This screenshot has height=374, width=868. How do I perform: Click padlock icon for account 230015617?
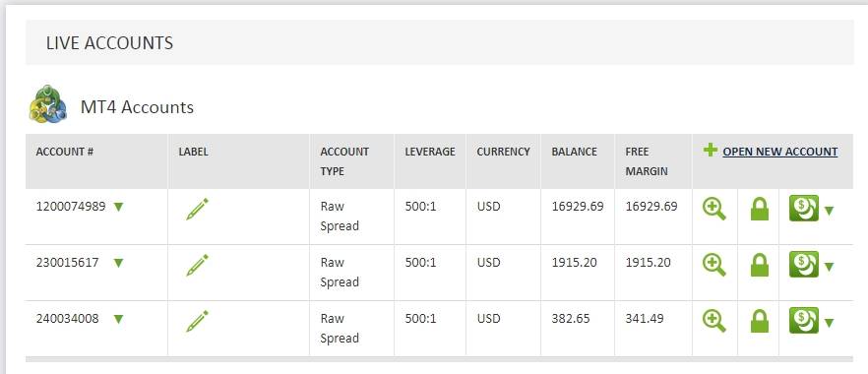coord(760,266)
